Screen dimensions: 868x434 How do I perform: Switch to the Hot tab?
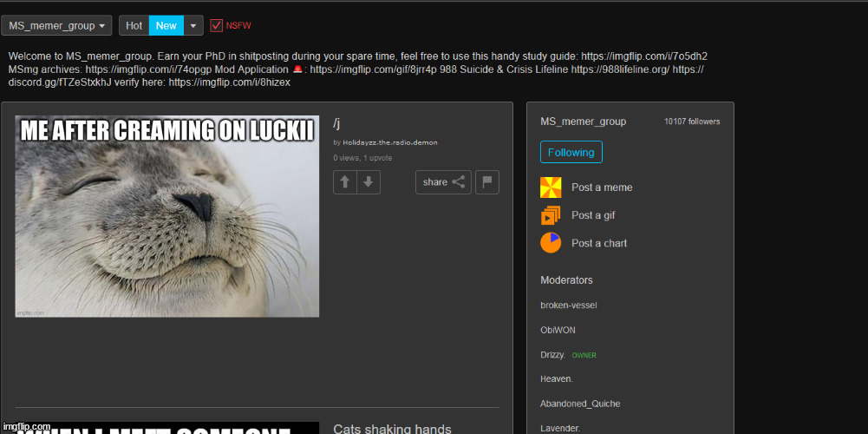(x=134, y=26)
